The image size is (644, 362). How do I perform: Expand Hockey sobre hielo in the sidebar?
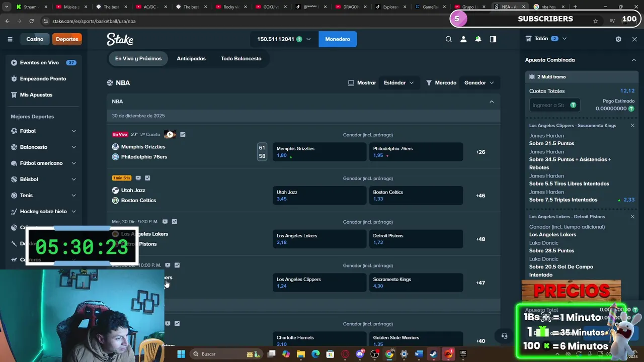pos(73,212)
